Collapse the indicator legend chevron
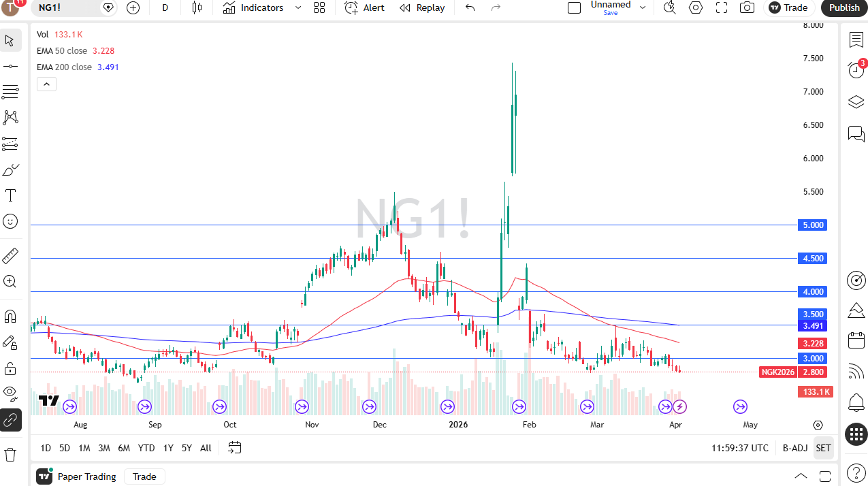The image size is (868, 486). (46, 84)
